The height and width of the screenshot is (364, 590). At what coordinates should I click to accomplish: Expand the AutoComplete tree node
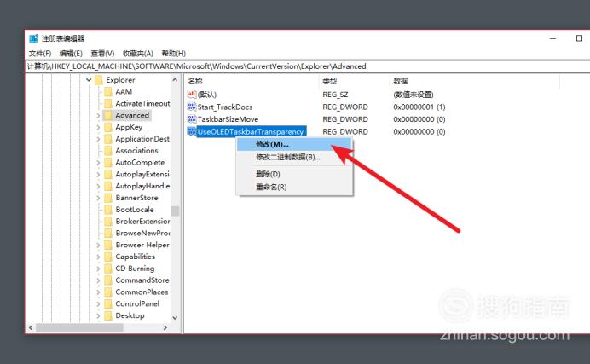(99, 163)
